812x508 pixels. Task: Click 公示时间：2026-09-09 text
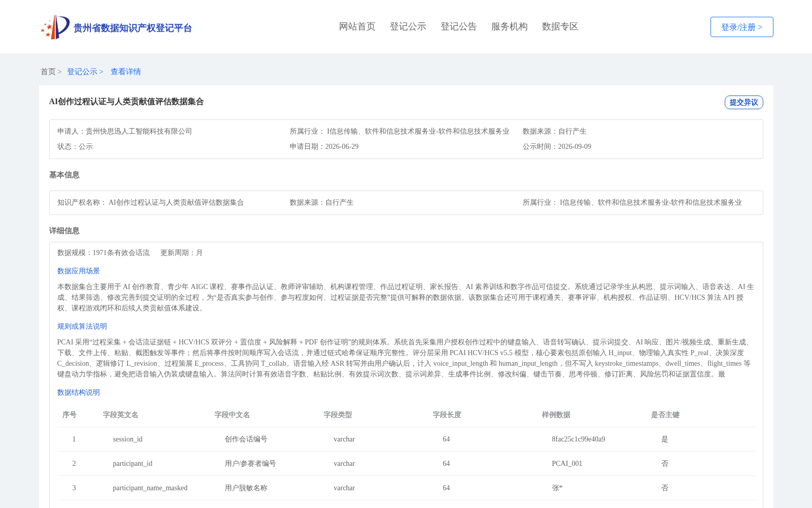[557, 146]
